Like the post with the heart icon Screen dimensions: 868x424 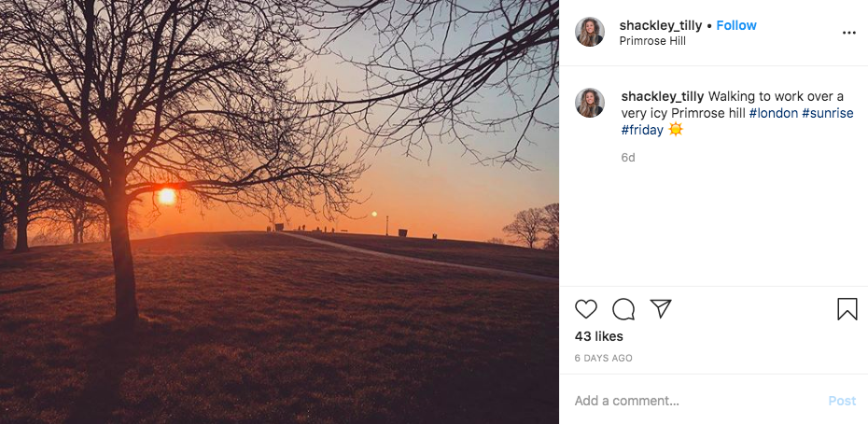click(x=586, y=309)
